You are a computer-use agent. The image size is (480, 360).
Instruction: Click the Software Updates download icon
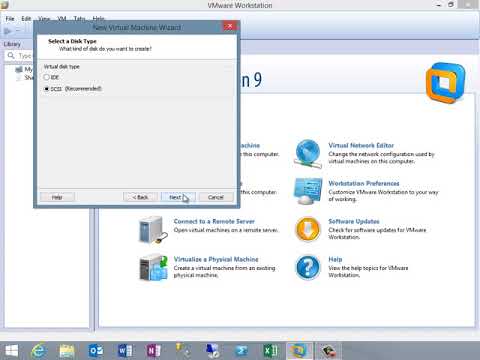(308, 229)
